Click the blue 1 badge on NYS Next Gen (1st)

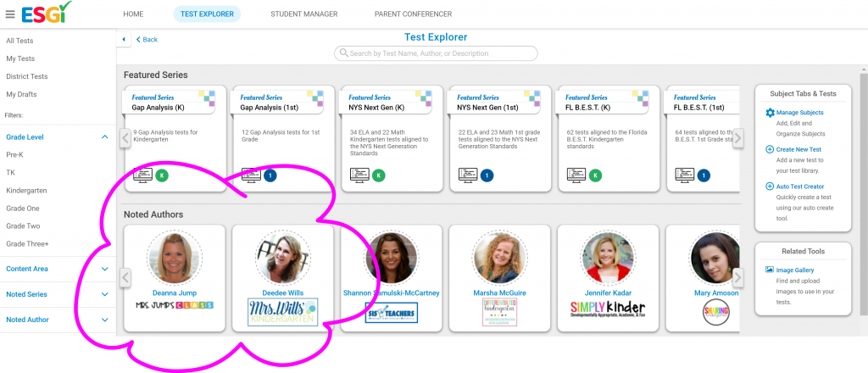pos(487,176)
